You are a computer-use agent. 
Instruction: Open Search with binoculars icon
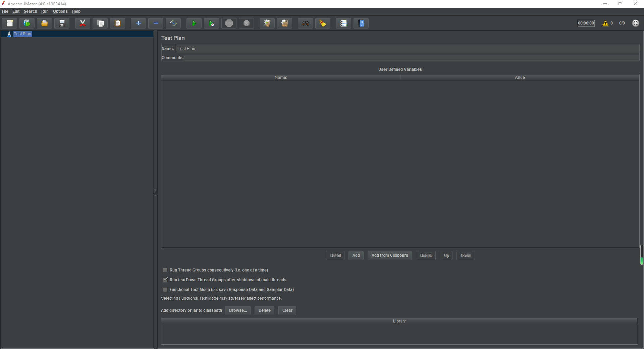pyautogui.click(x=305, y=23)
